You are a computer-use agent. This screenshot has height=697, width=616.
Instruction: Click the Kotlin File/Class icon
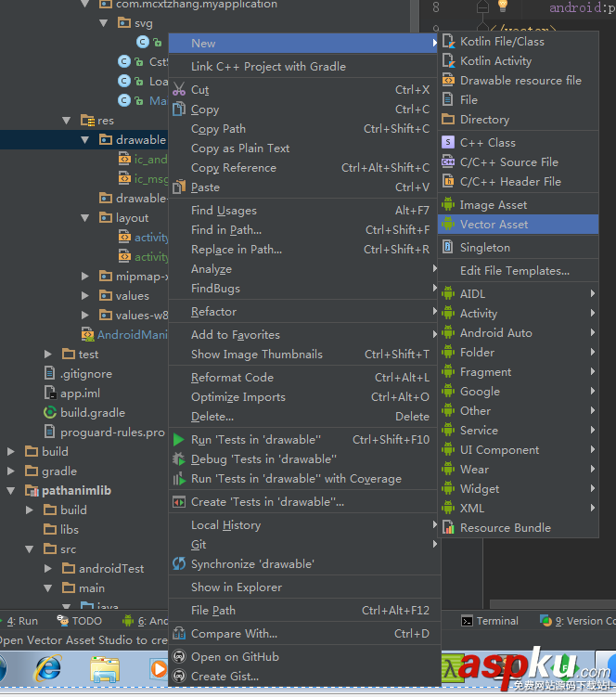[449, 42]
